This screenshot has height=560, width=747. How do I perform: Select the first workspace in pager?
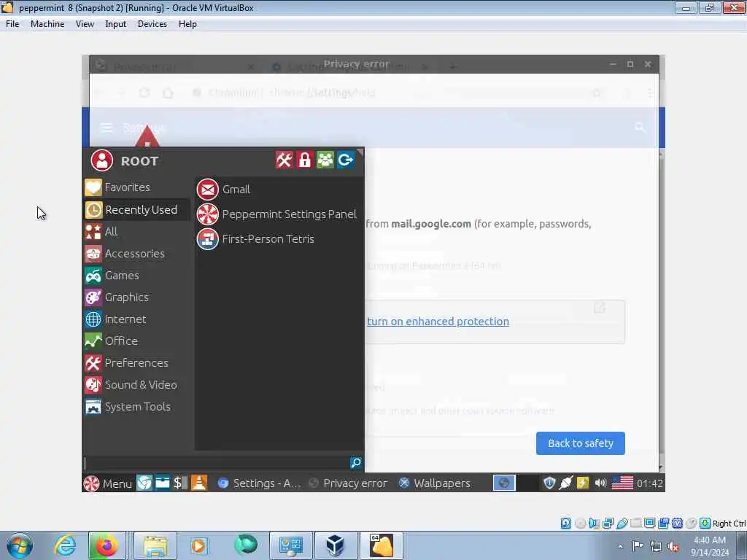click(503, 483)
